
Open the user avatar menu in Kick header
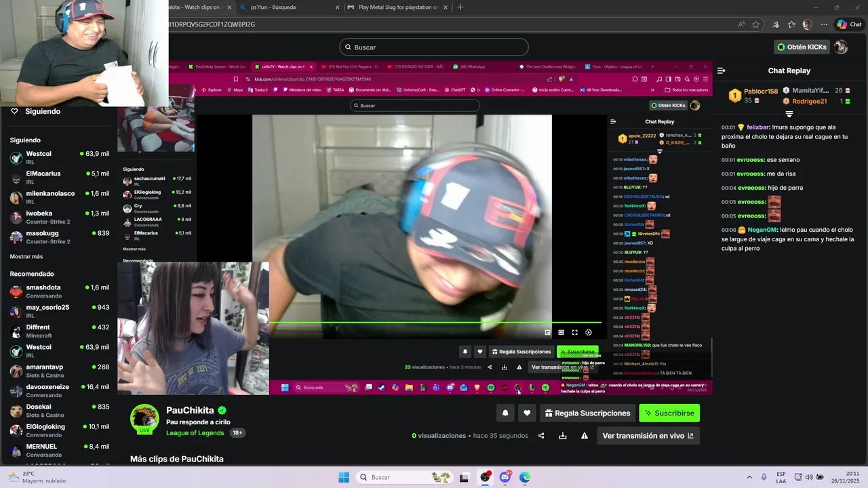click(841, 47)
